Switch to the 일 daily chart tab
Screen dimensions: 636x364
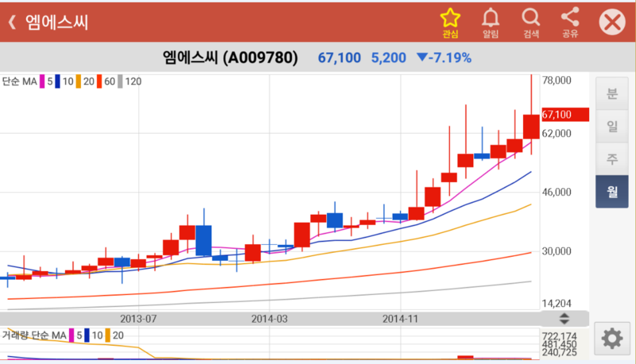coord(611,126)
